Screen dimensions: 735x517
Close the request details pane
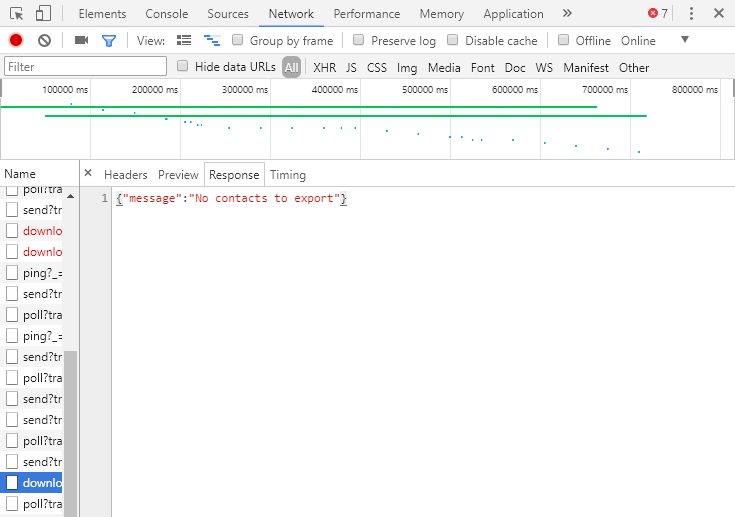[x=88, y=173]
